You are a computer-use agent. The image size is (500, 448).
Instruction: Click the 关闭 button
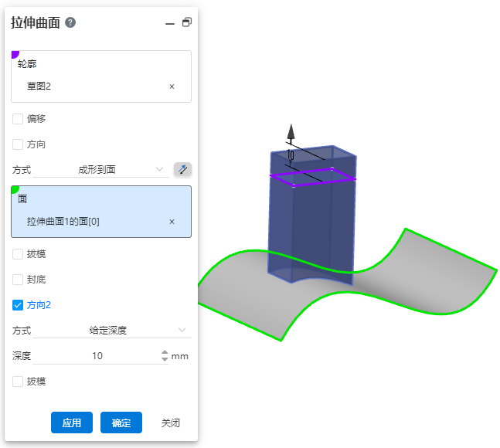(171, 423)
